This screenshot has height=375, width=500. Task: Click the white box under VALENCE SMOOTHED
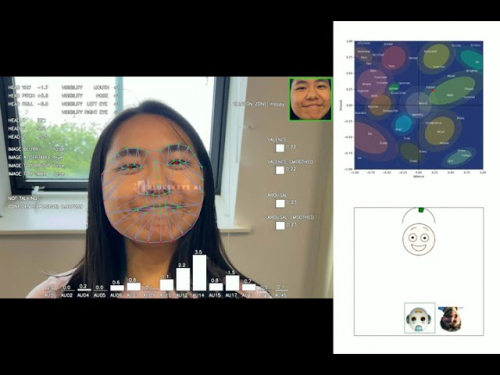[x=280, y=170]
